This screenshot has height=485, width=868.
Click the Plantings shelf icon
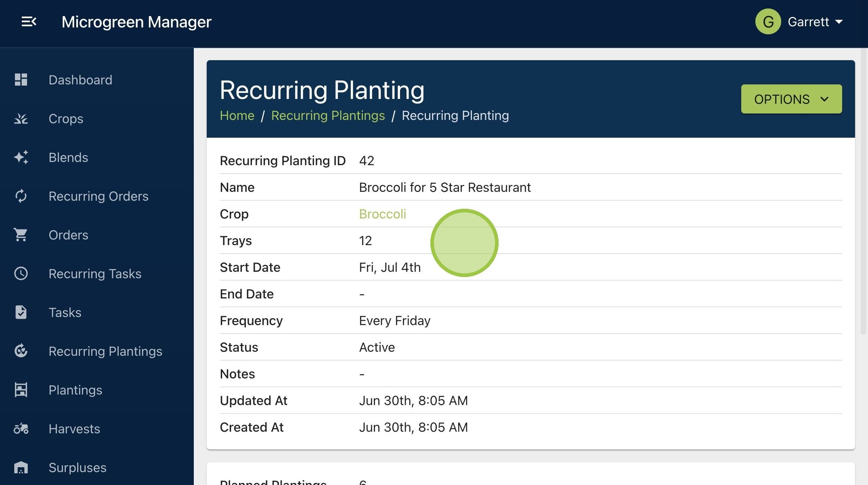pyautogui.click(x=21, y=390)
